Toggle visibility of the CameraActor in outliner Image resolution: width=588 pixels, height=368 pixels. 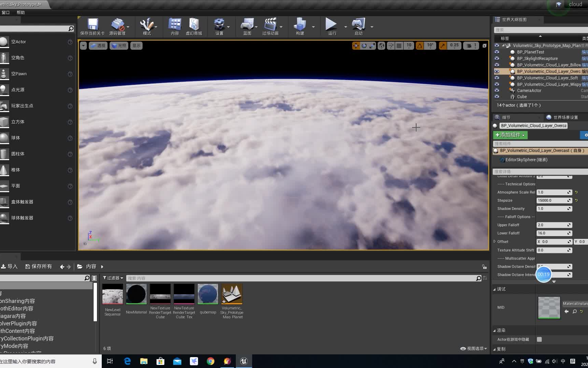[497, 90]
